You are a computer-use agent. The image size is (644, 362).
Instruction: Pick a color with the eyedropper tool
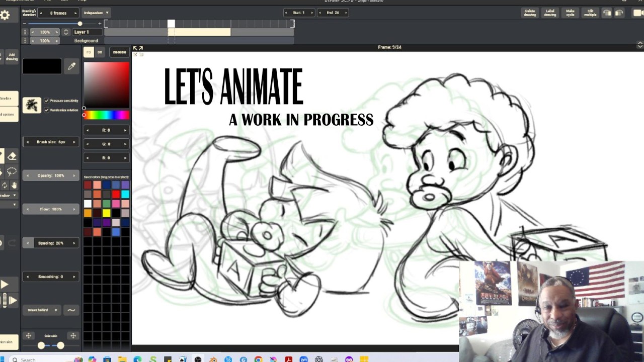pyautogui.click(x=72, y=66)
